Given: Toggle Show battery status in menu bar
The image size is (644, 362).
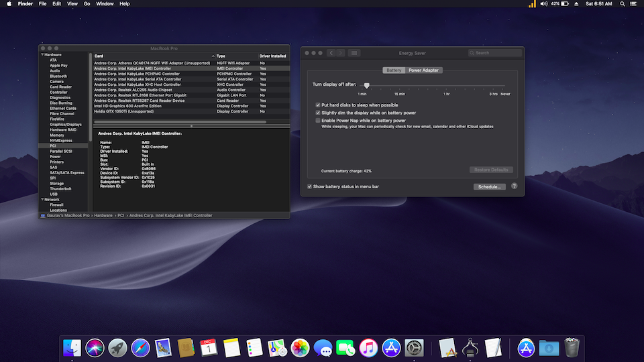Looking at the screenshot, I should (309, 186).
